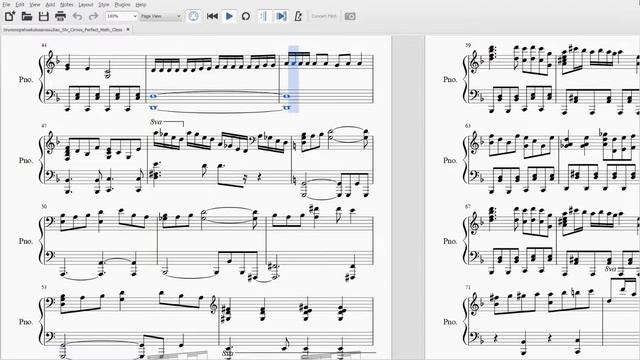Image resolution: width=640 pixels, height=360 pixels.
Task: Open the Style menu
Action: [104, 4]
